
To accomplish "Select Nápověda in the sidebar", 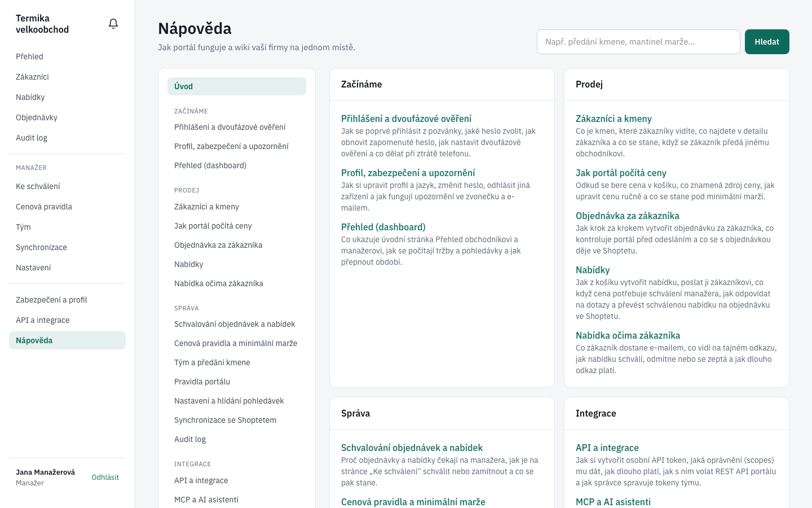I will (x=67, y=340).
